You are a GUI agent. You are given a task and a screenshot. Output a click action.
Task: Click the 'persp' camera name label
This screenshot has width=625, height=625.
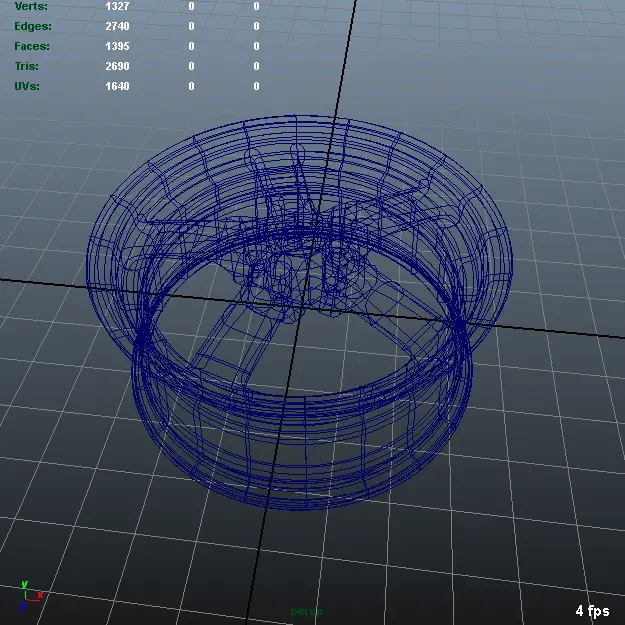(307, 611)
